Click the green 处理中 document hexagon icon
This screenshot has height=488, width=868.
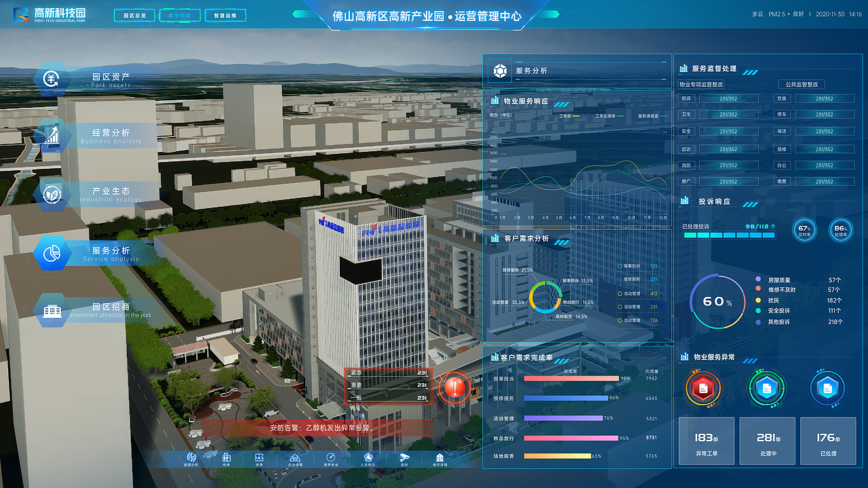766,388
